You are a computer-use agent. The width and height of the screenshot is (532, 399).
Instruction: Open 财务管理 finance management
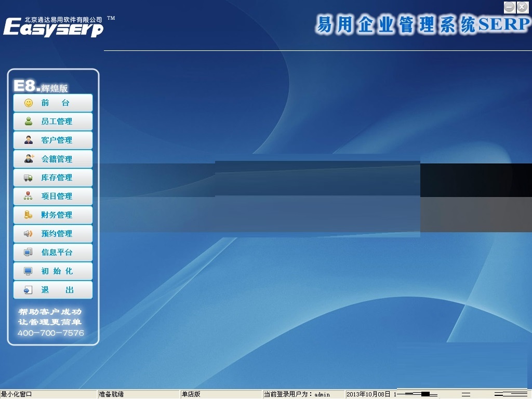tap(53, 215)
